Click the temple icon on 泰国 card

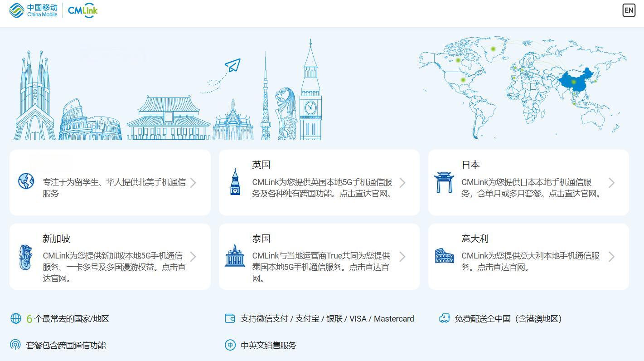click(x=235, y=256)
